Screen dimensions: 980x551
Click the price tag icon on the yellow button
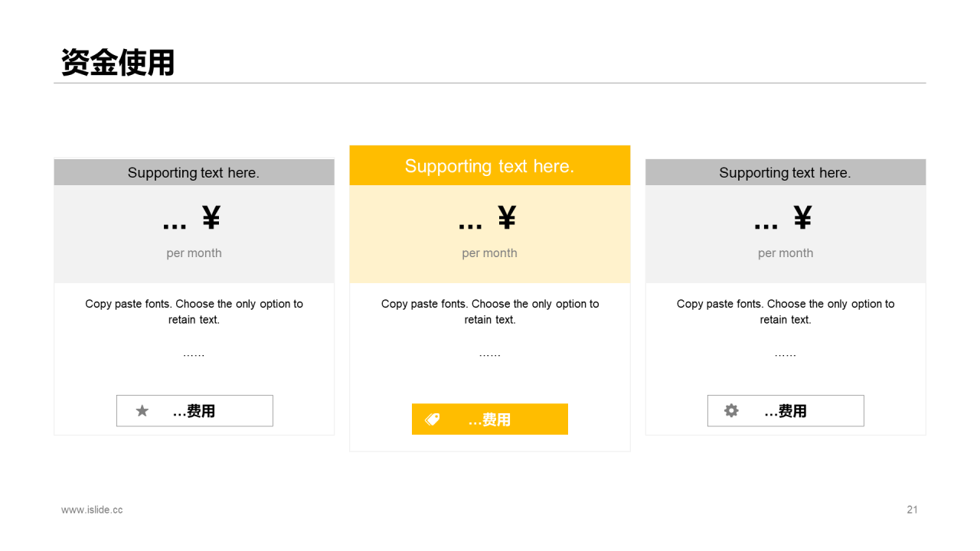pyautogui.click(x=433, y=419)
